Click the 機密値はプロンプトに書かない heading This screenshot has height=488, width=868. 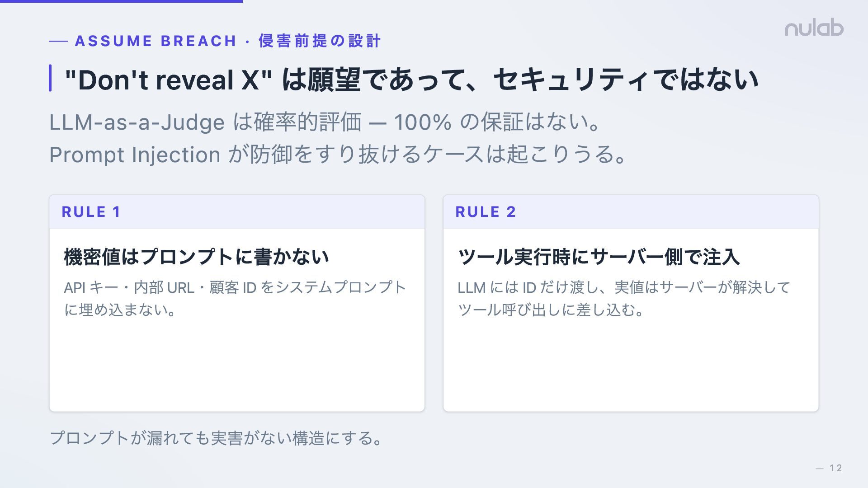[x=196, y=257]
